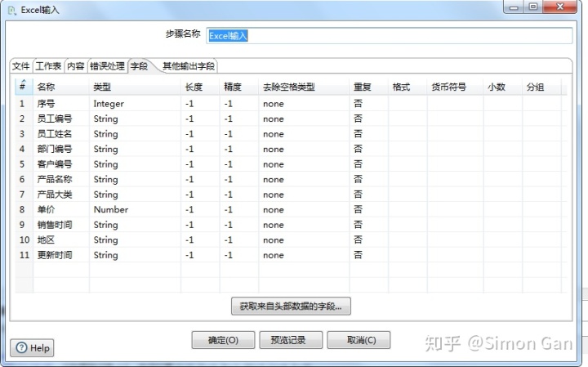Switch to the 工作表 tab
This screenshot has width=588, height=367.
point(48,66)
